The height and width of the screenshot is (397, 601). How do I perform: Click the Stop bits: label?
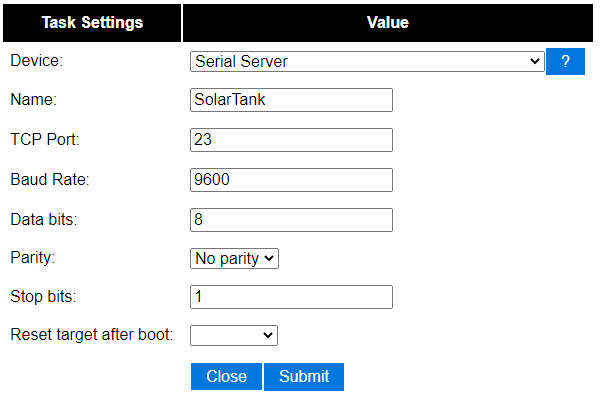[43, 297]
